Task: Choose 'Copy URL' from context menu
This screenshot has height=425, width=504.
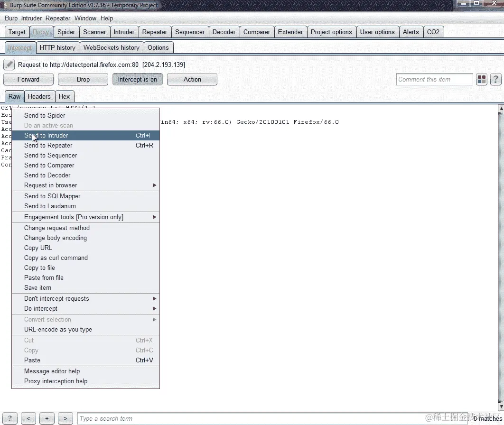Action: (85, 248)
